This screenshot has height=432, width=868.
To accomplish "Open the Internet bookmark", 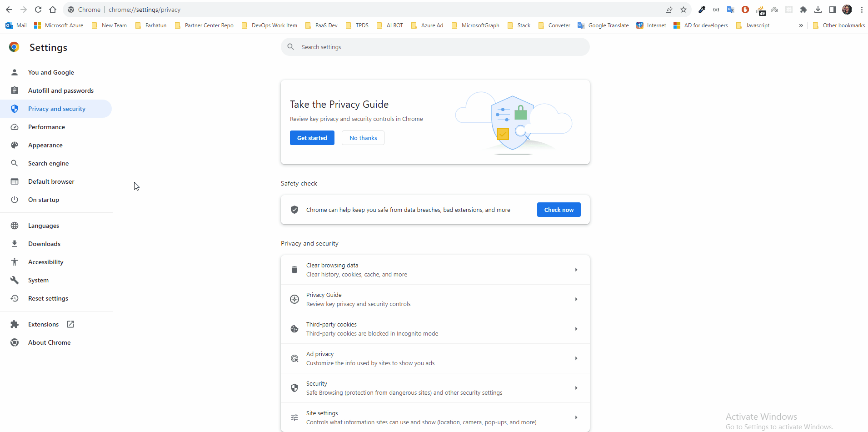I will click(651, 25).
